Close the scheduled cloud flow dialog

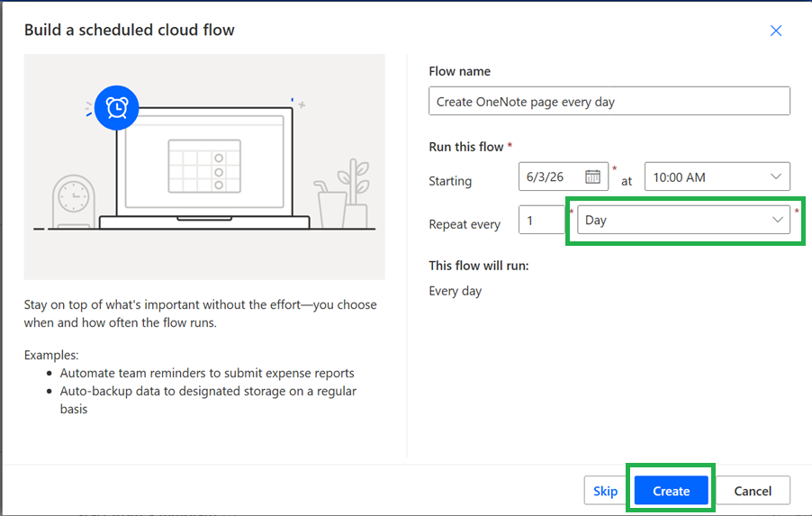pos(776,31)
